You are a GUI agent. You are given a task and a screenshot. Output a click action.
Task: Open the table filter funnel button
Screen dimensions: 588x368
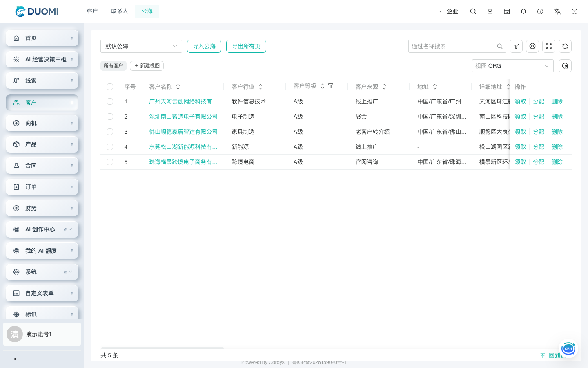point(516,46)
